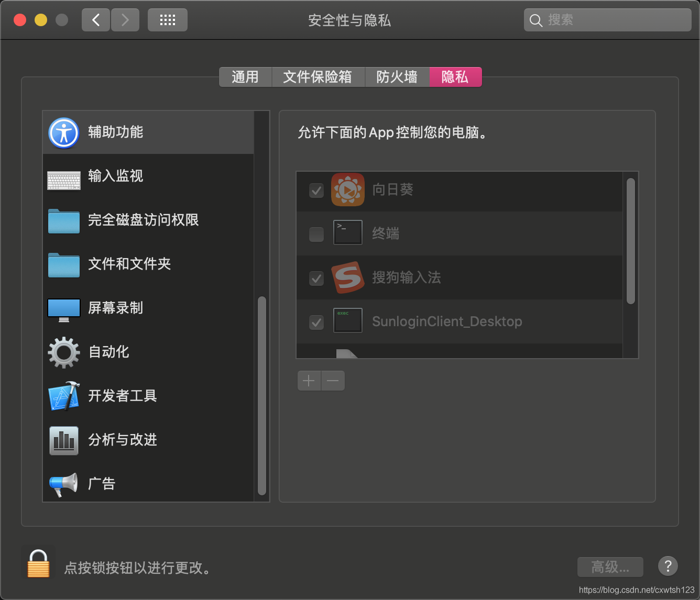This screenshot has width=700, height=600.
Task: Switch to the 防火墙 tab
Action: 397,77
